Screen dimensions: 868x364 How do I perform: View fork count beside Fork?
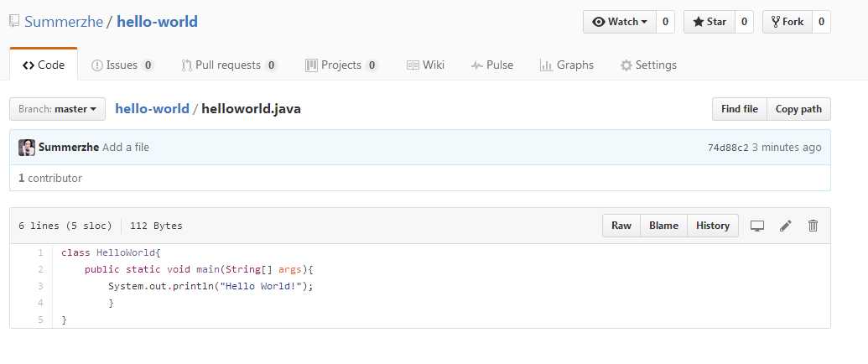tap(821, 22)
